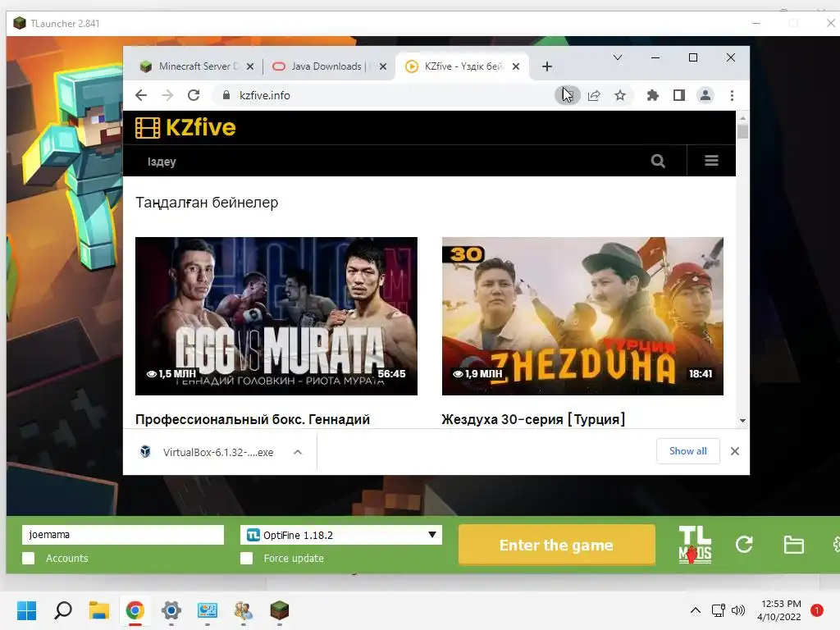Select the KZfive tab
This screenshot has height=630, width=840.
[462, 66]
